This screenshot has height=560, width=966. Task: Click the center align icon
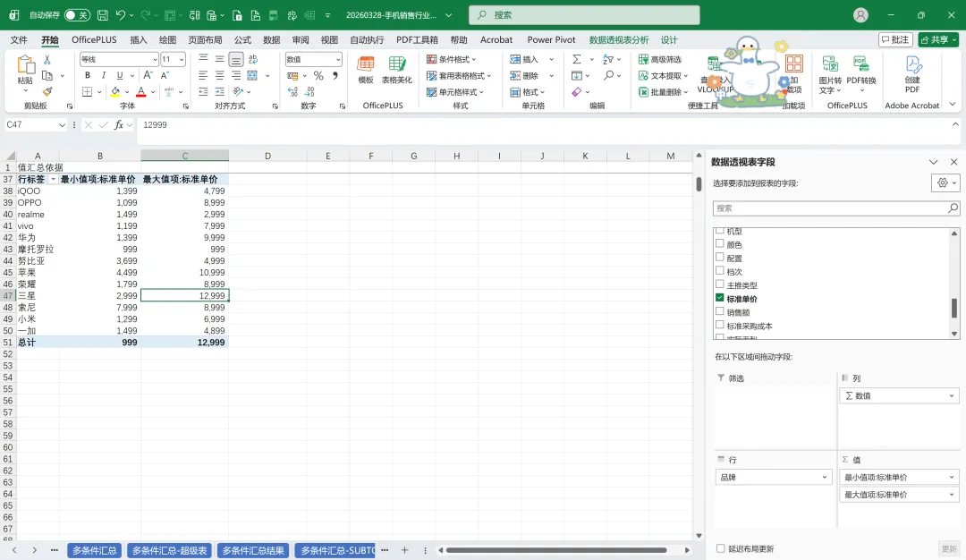click(219, 75)
